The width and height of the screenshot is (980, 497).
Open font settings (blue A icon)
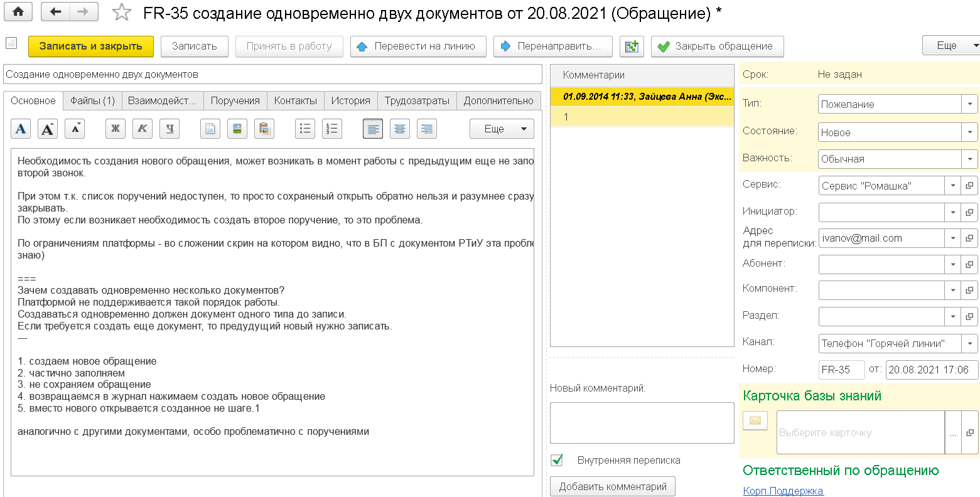click(x=21, y=129)
